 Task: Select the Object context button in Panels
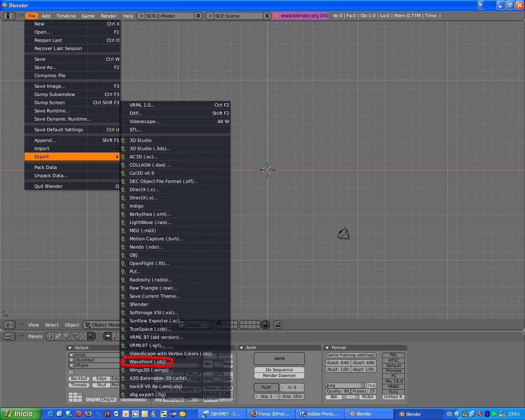75,336
